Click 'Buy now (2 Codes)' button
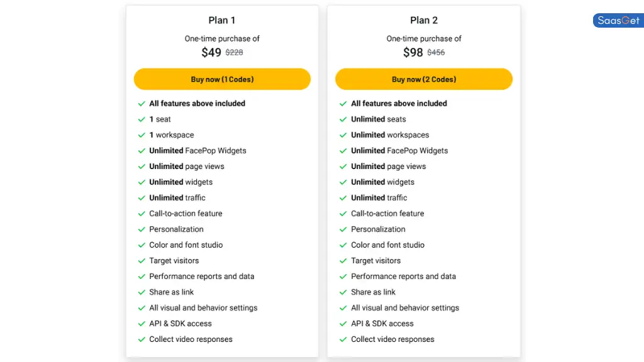 click(424, 79)
